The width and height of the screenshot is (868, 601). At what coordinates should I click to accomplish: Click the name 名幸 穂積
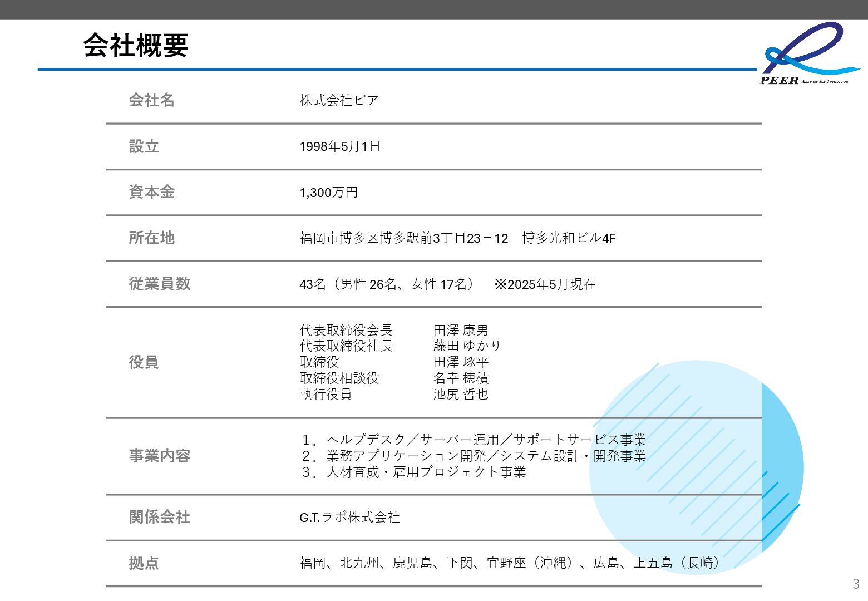[461, 378]
